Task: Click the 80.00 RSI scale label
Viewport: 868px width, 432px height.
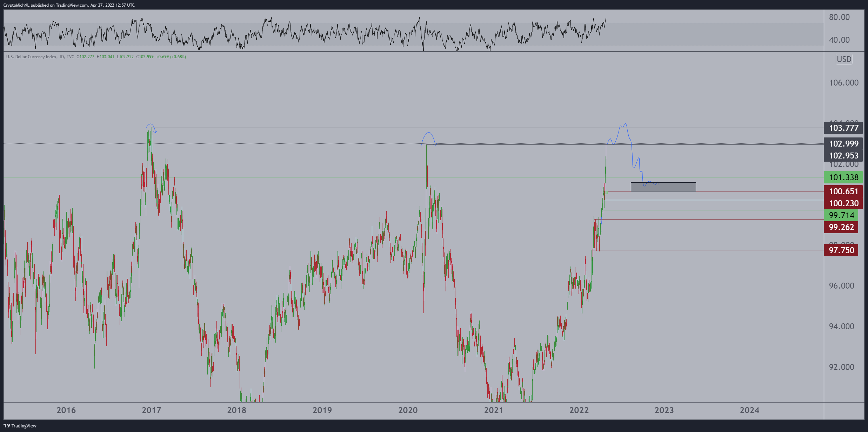Action: [x=839, y=17]
